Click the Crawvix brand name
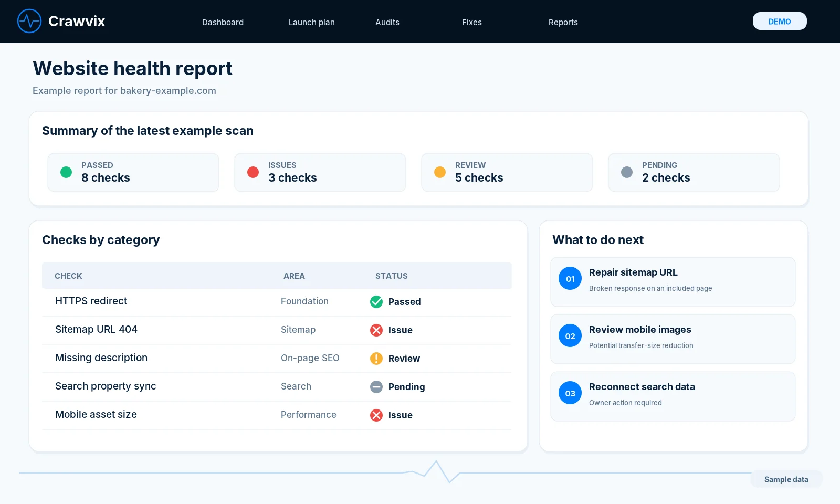The image size is (840, 504). tap(77, 21)
